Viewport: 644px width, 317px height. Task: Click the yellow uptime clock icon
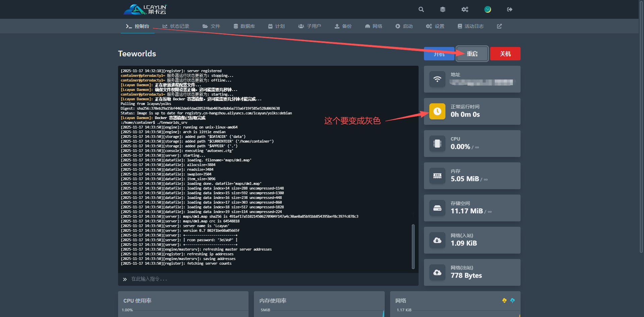[437, 111]
